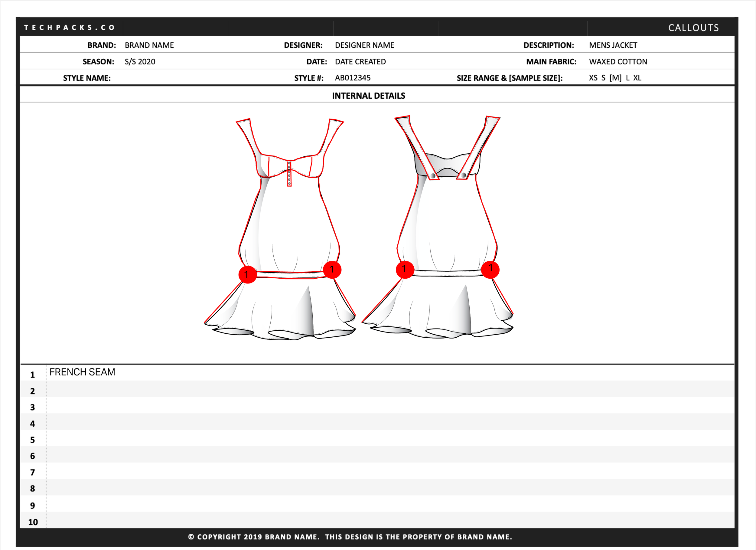Click the red callout marker on front dress left waist

247,274
